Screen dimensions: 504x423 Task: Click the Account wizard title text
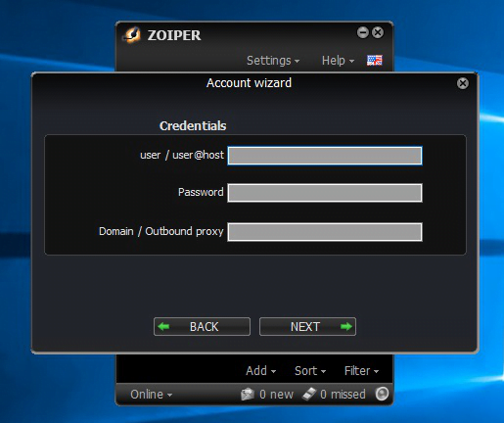[x=249, y=83]
